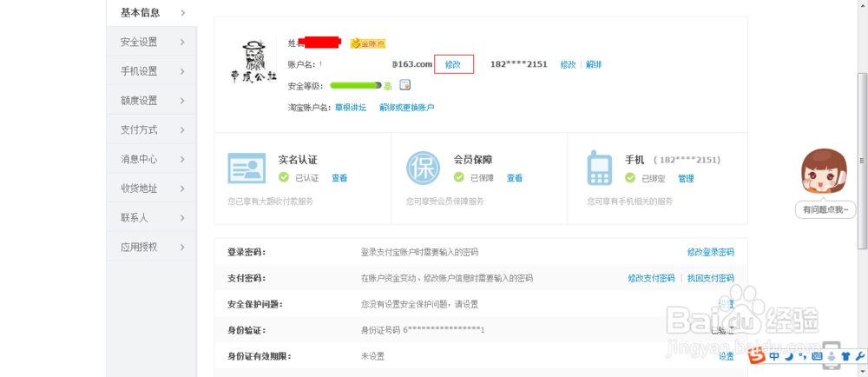The width and height of the screenshot is (868, 377).
Task: Open the 有问题点我 help bubble
Action: click(825, 210)
